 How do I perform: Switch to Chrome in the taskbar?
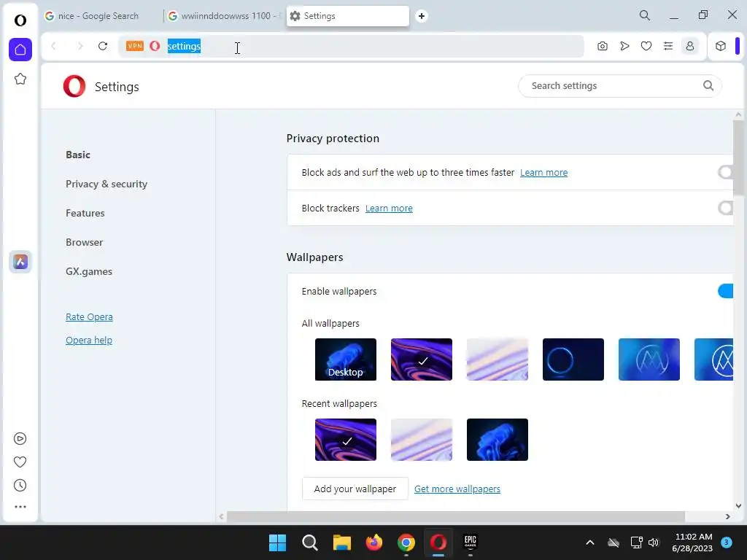[406, 542]
